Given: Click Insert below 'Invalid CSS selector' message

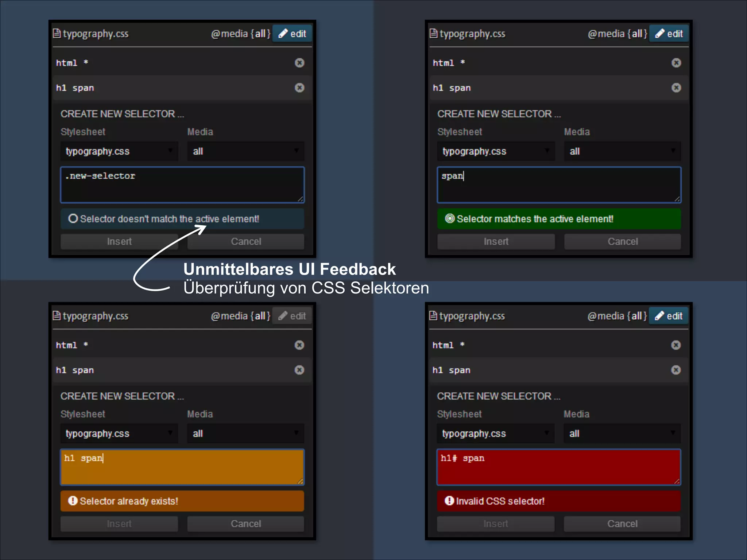Looking at the screenshot, I should [x=496, y=524].
